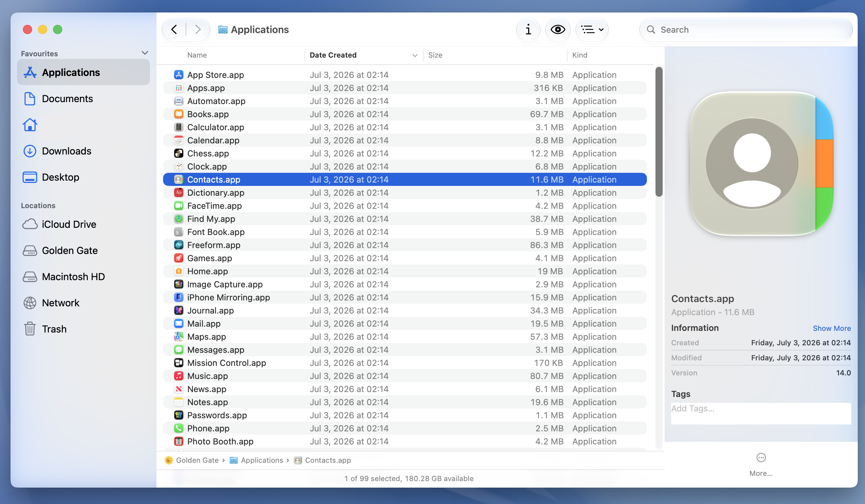The width and height of the screenshot is (865, 504).
Task: Open the Home folder icon in sidebar
Action: point(30,125)
